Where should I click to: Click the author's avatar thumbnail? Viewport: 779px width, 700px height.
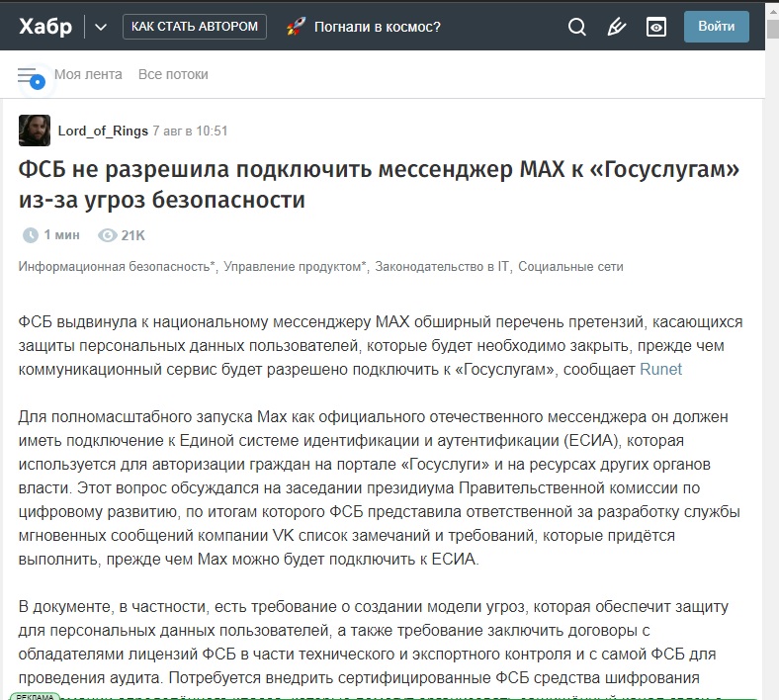[x=35, y=131]
